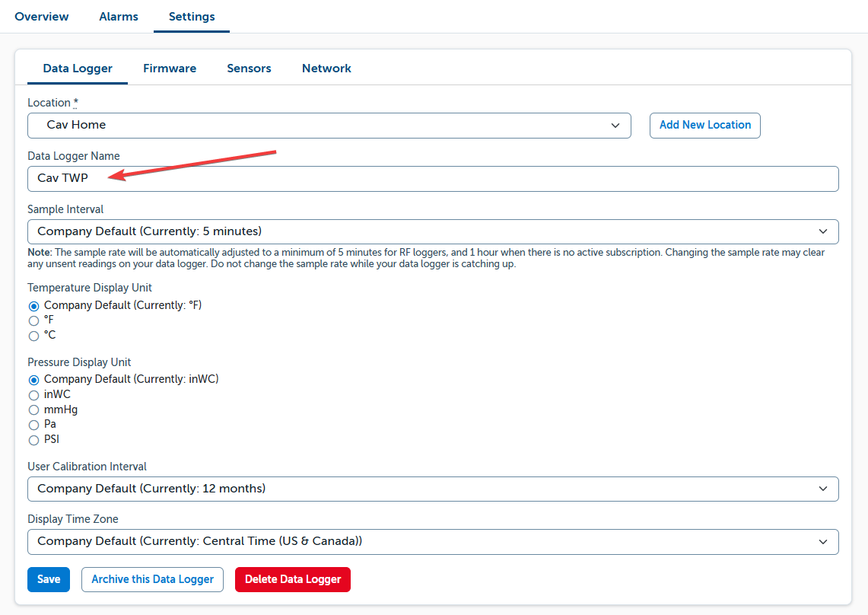Click the Sample Interval chevron icon
Screen dimensions: 868x615
[x=823, y=231]
